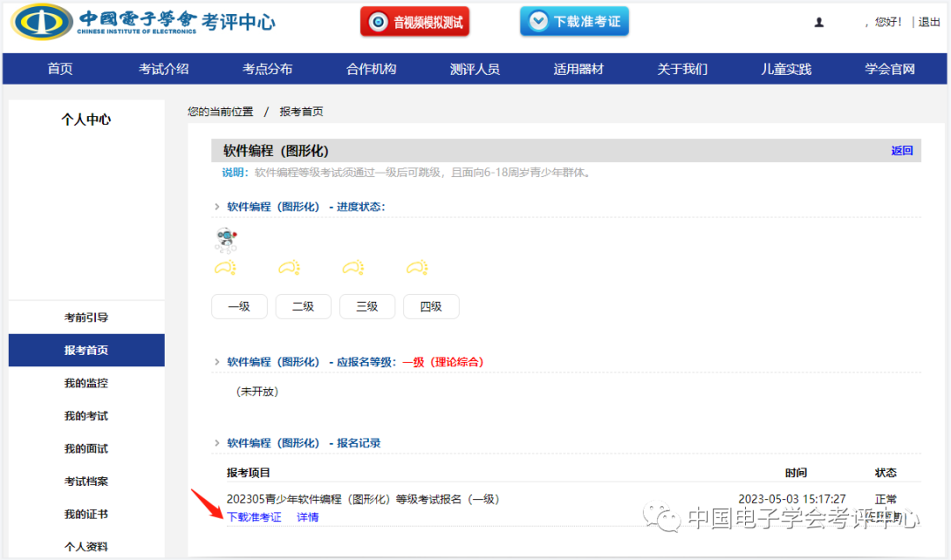Click the top 下载准考证 blue button

tap(574, 21)
